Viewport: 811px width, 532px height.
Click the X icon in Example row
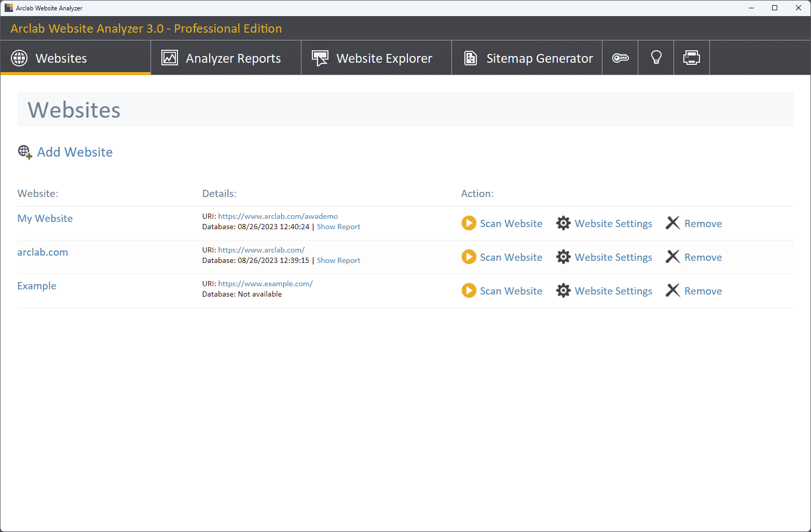click(672, 290)
